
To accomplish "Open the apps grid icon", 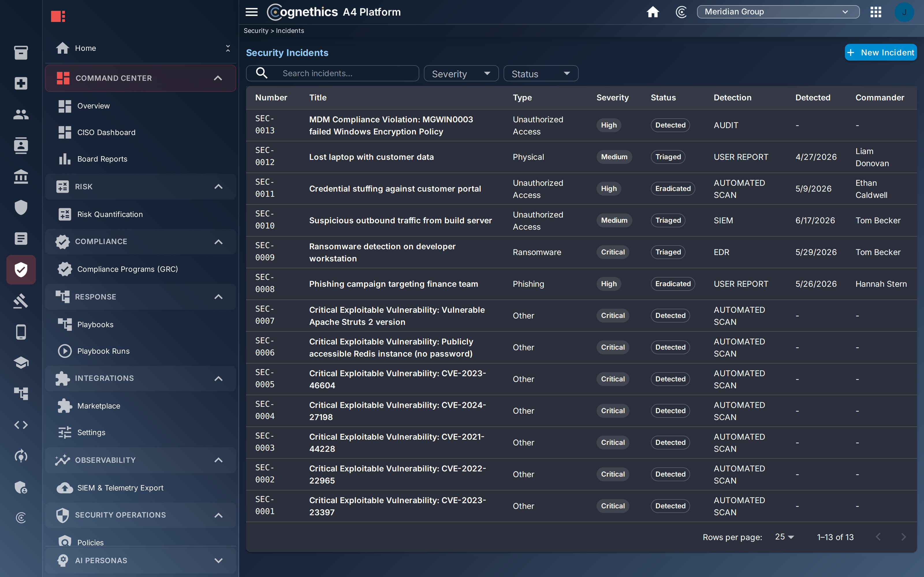I will click(875, 12).
